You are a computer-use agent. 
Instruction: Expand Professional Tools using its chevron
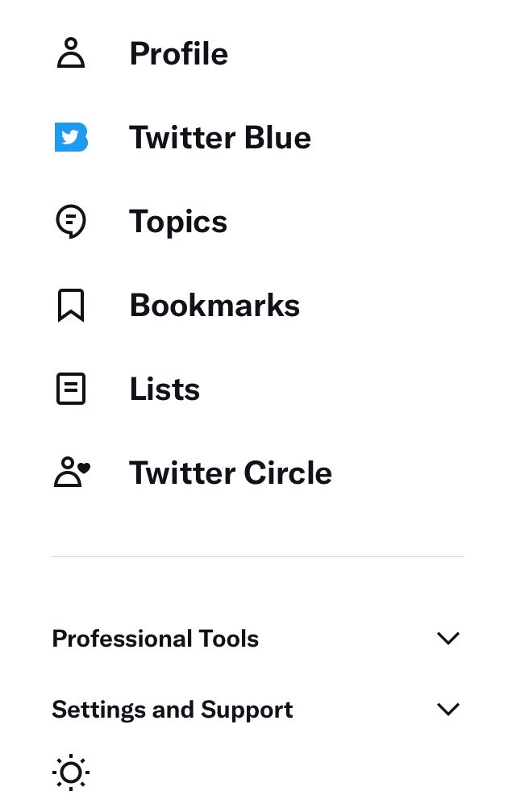[448, 638]
